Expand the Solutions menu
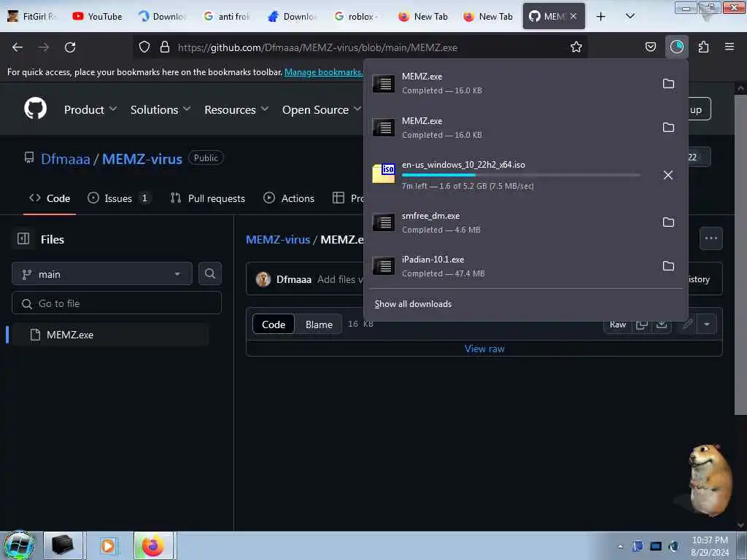This screenshot has height=560, width=747. (x=160, y=109)
